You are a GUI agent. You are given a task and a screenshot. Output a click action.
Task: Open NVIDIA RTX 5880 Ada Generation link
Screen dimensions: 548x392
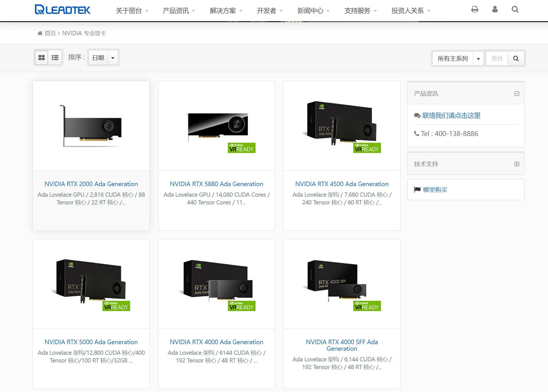(216, 184)
